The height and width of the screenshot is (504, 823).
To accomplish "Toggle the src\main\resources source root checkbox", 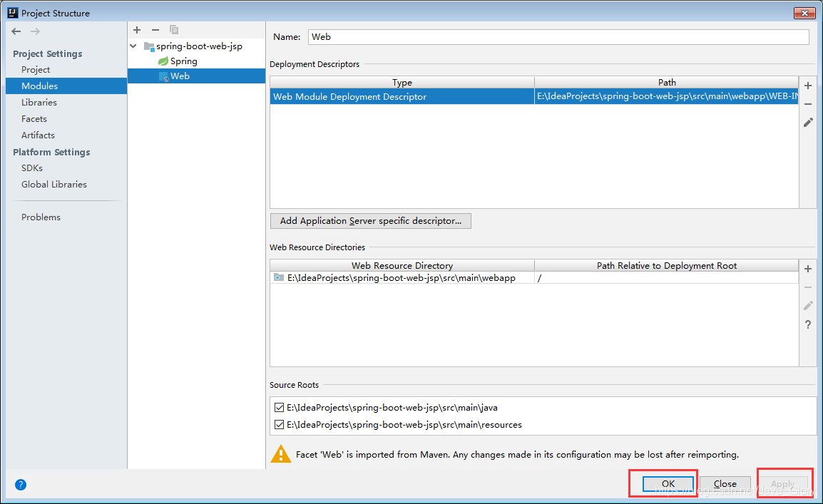I will [x=280, y=425].
